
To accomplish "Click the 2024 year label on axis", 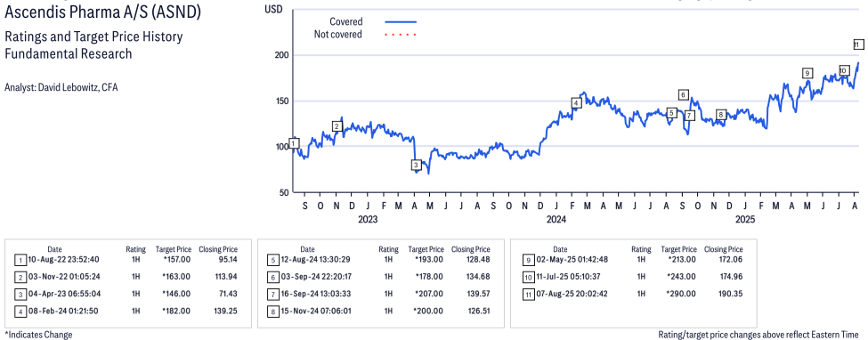I will click(556, 219).
